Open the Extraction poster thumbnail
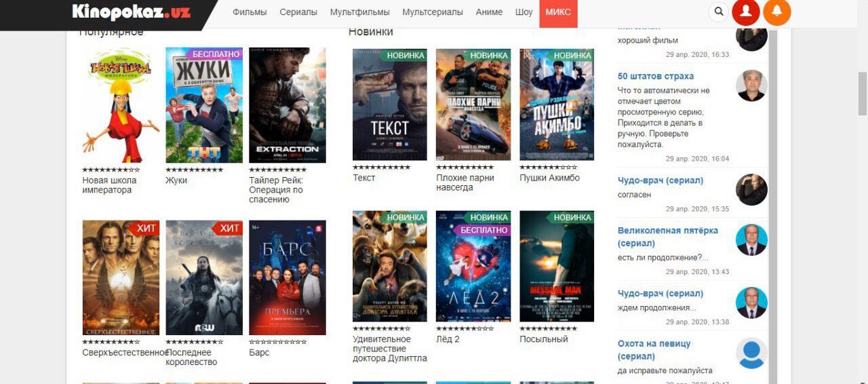 point(288,105)
